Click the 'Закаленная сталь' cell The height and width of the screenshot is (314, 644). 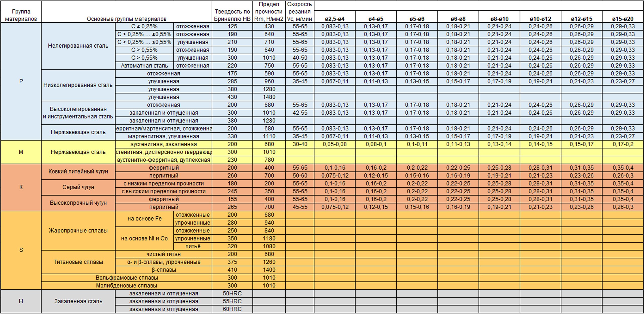[78, 301]
